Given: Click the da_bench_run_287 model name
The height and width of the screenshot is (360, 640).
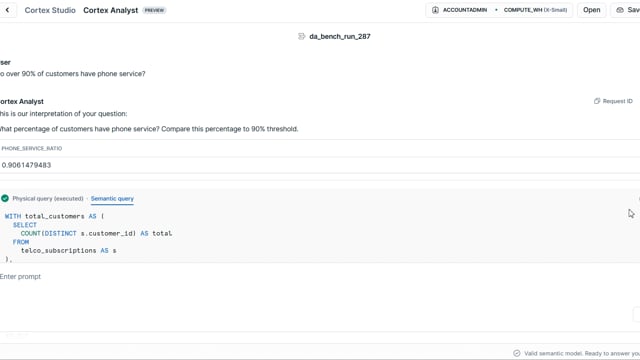Looking at the screenshot, I should (340, 36).
